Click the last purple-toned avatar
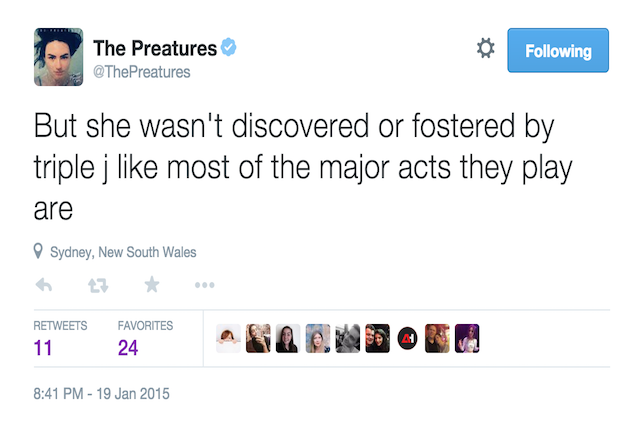640x427 pixels. tap(467, 338)
